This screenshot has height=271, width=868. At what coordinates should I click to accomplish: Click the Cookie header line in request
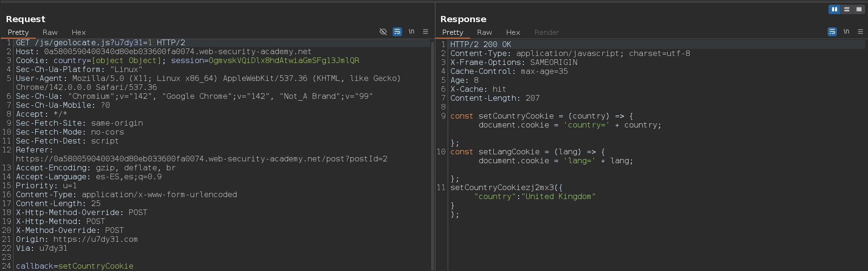click(x=187, y=61)
